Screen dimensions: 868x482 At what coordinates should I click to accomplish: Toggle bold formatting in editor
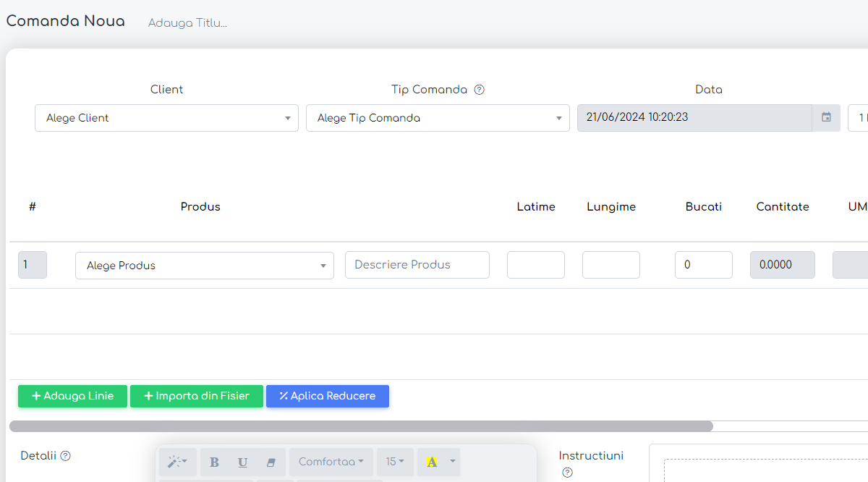click(x=214, y=462)
